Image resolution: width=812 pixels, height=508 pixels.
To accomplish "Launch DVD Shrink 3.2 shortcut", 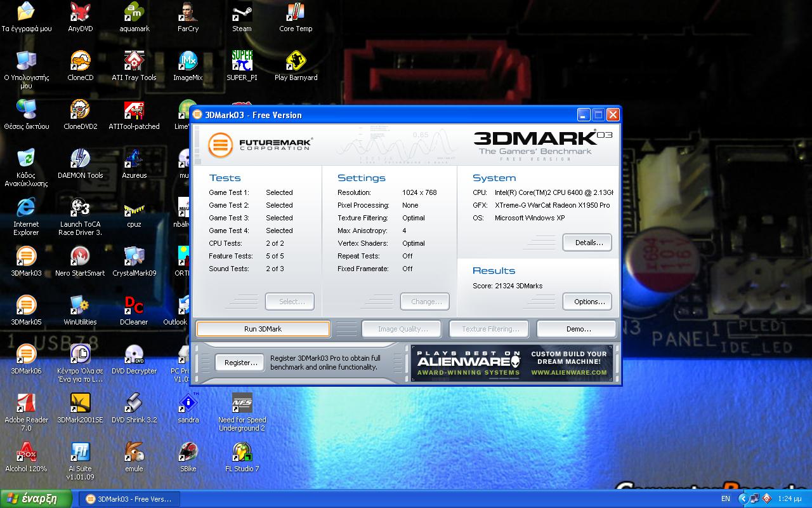I will 134,408.
